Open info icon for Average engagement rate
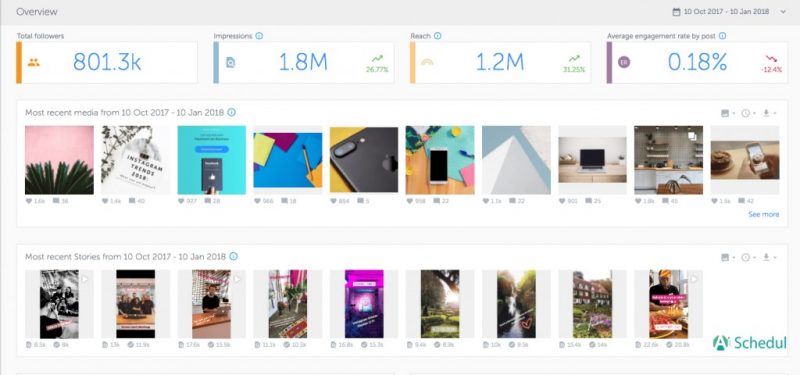 tap(722, 36)
